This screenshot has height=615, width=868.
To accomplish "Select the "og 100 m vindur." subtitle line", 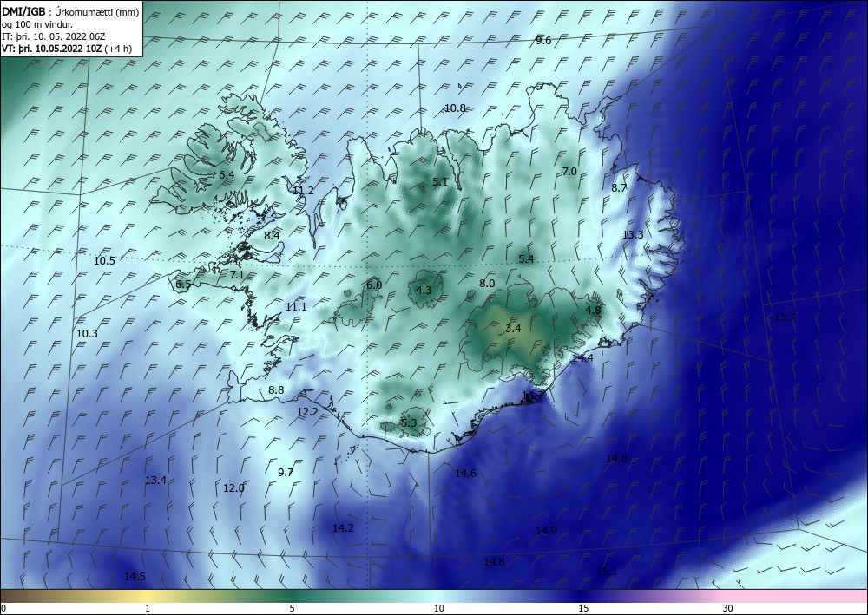I will pos(37,24).
